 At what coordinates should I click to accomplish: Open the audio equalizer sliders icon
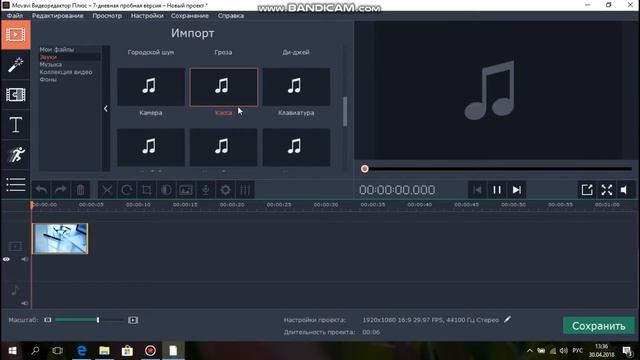pos(245,190)
